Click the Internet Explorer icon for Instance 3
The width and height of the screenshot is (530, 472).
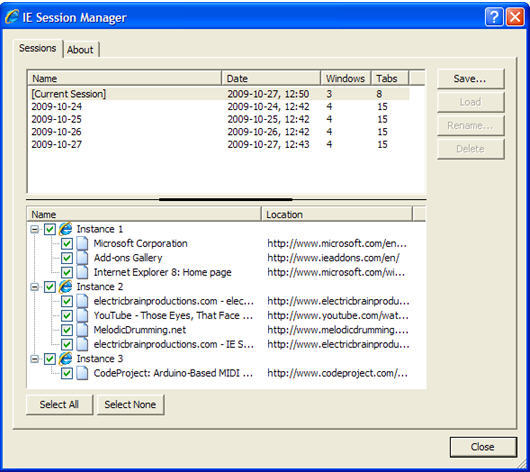pos(66,359)
